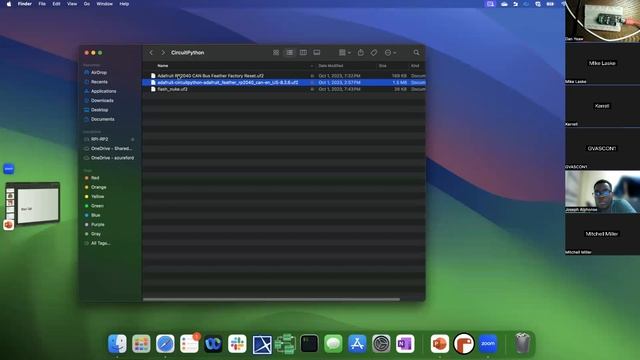Open the Window menu

point(104,4)
